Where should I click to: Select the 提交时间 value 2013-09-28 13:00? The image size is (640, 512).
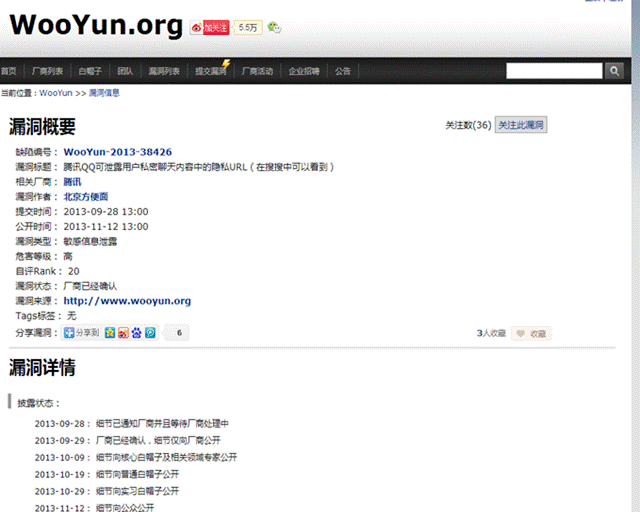point(106,211)
